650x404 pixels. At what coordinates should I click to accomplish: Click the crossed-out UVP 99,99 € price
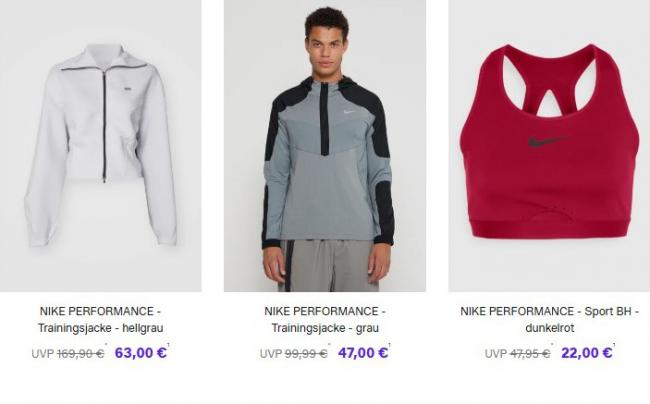point(293,354)
